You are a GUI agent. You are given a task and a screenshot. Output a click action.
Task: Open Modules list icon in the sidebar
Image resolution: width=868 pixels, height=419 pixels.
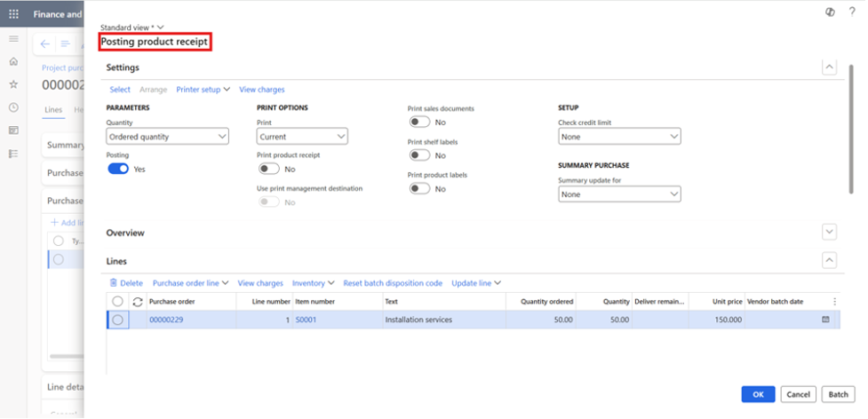pyautogui.click(x=14, y=154)
